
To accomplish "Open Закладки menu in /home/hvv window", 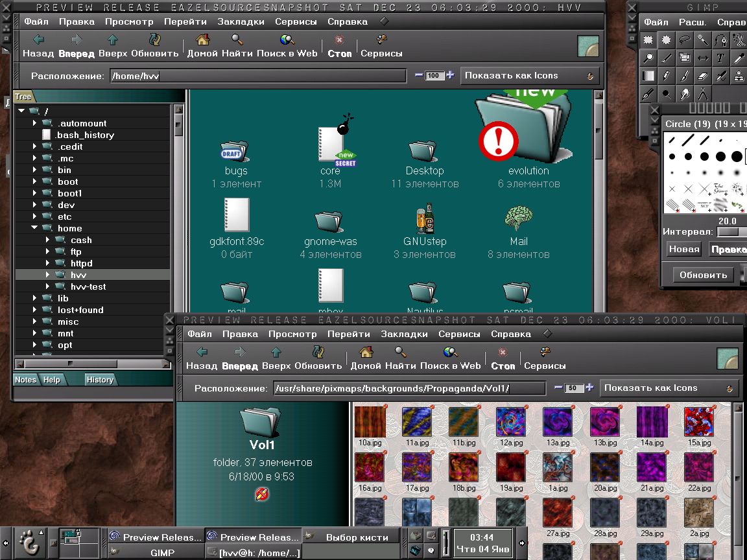I will tap(241, 21).
